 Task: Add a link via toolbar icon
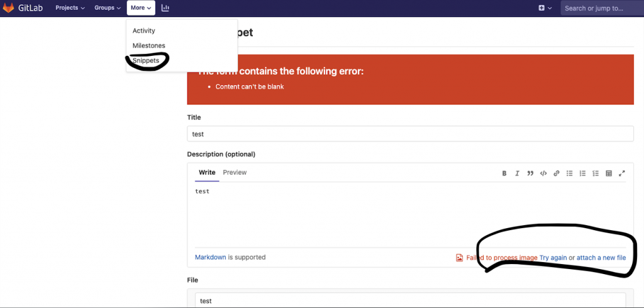557,173
